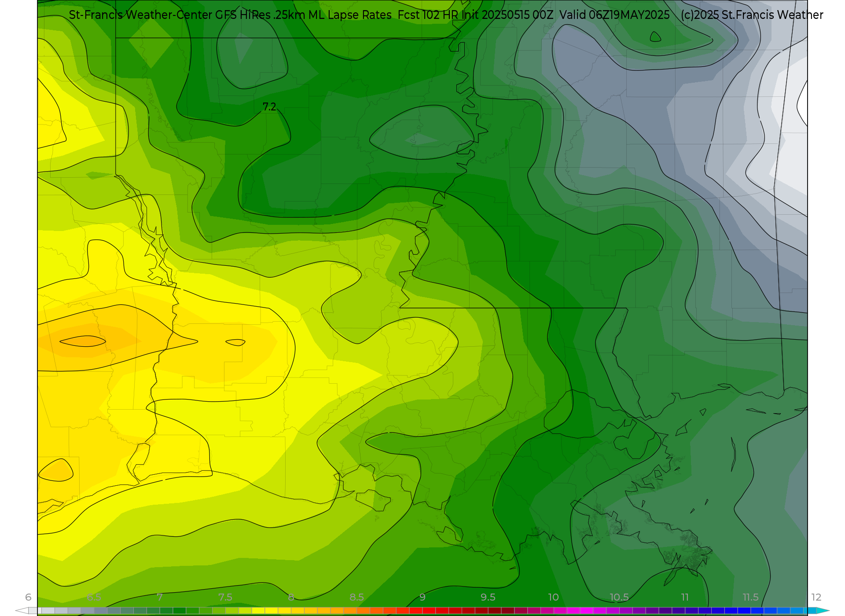Viewport: 845px width, 616px height.
Task: Click the colorbar label "6.5"
Action: tap(94, 597)
